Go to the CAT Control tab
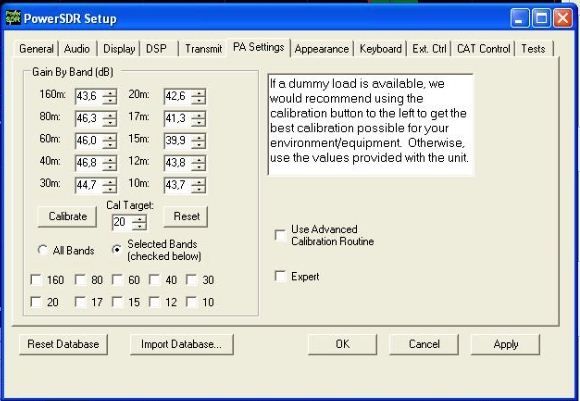This screenshot has width=580, height=401. [x=483, y=49]
